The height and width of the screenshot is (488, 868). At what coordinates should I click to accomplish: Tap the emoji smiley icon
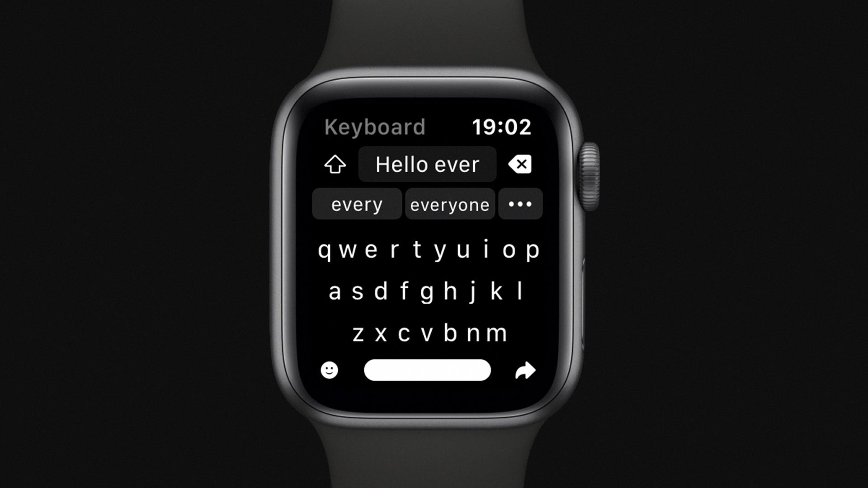coord(329,370)
